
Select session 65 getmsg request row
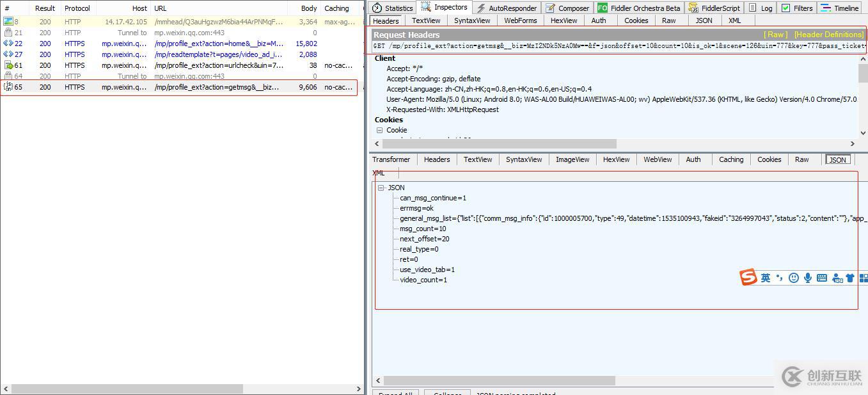point(179,87)
